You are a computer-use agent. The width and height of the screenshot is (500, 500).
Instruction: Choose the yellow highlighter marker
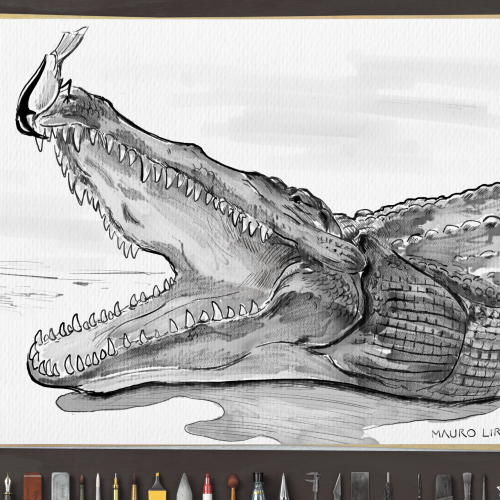(157, 486)
